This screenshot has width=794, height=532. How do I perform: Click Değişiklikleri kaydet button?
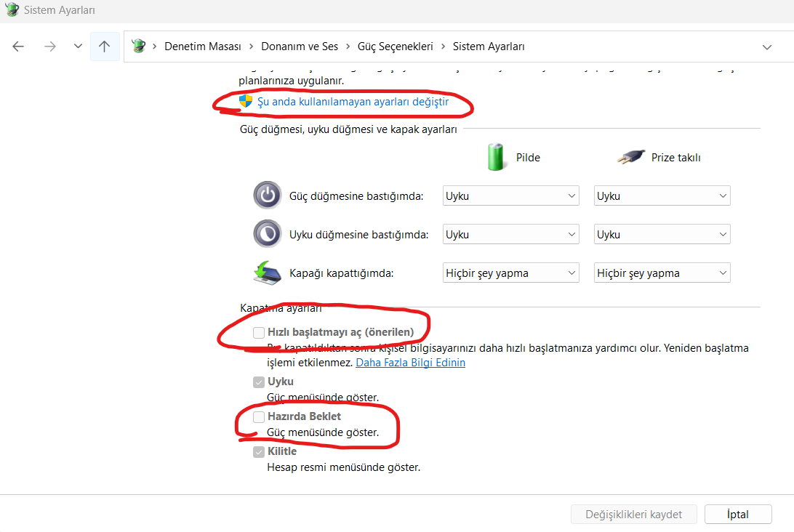[633, 515]
